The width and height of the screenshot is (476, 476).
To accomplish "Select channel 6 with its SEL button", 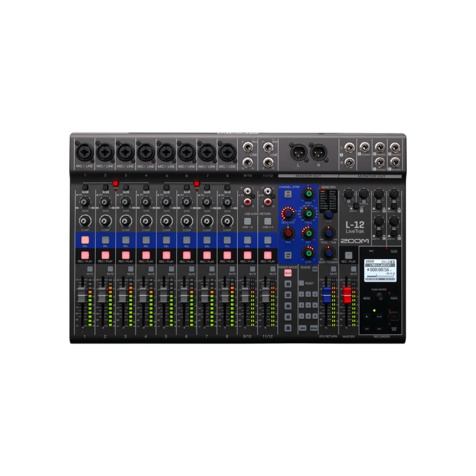I will point(187,240).
